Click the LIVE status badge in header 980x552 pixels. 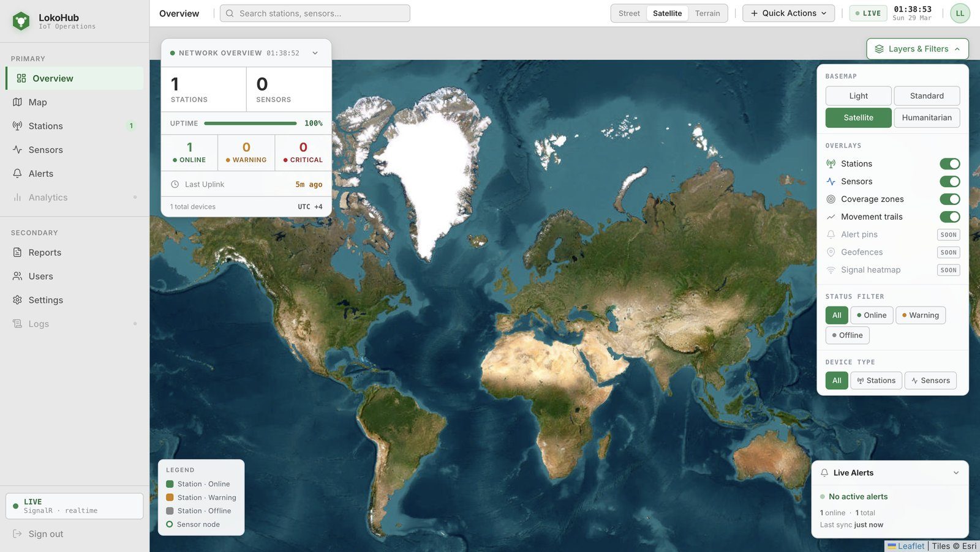click(x=868, y=13)
